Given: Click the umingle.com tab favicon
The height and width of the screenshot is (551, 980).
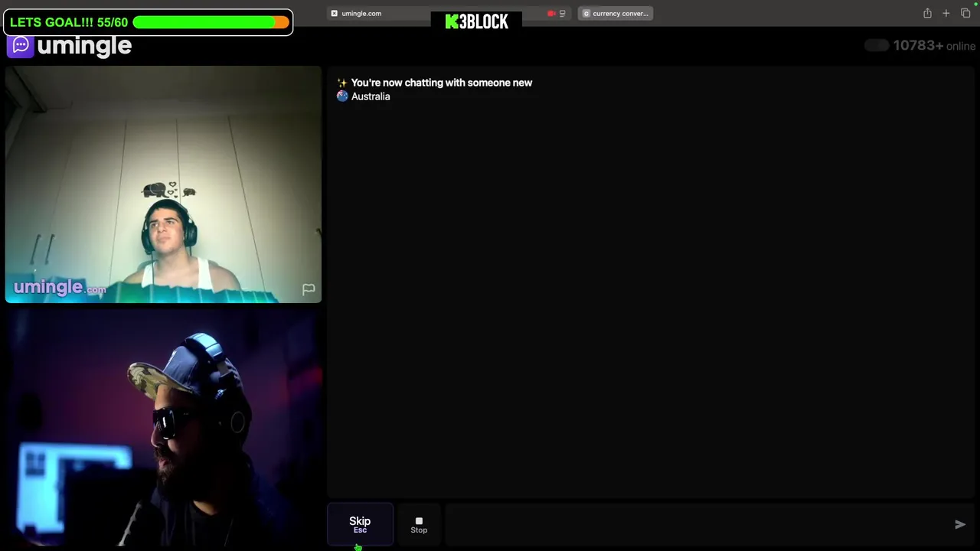Looking at the screenshot, I should coord(334,13).
